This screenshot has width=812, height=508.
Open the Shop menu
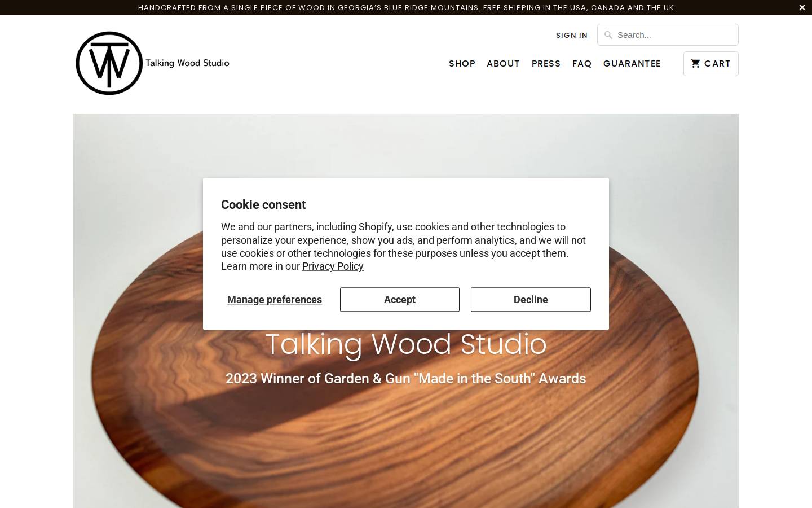(462, 64)
